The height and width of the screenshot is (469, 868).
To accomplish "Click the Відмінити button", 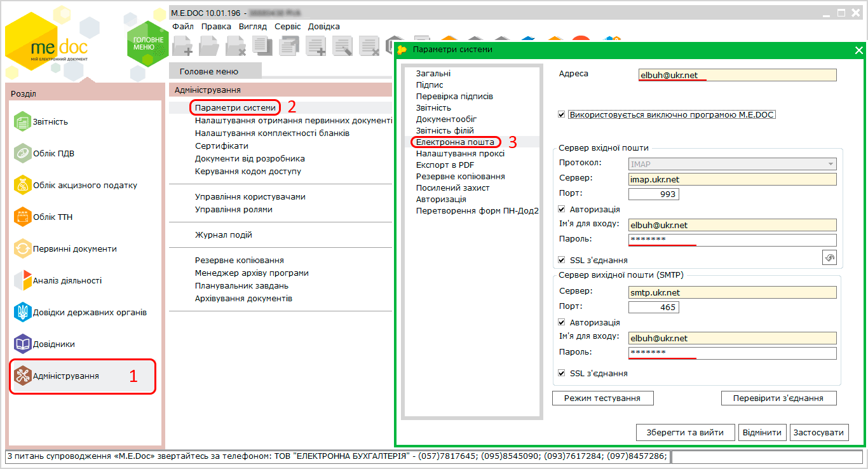I will [x=763, y=432].
